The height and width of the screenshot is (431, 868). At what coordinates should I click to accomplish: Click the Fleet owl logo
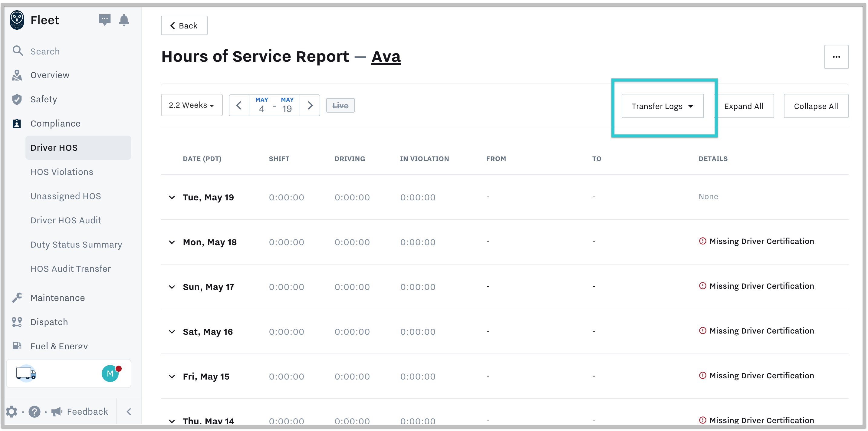point(17,20)
